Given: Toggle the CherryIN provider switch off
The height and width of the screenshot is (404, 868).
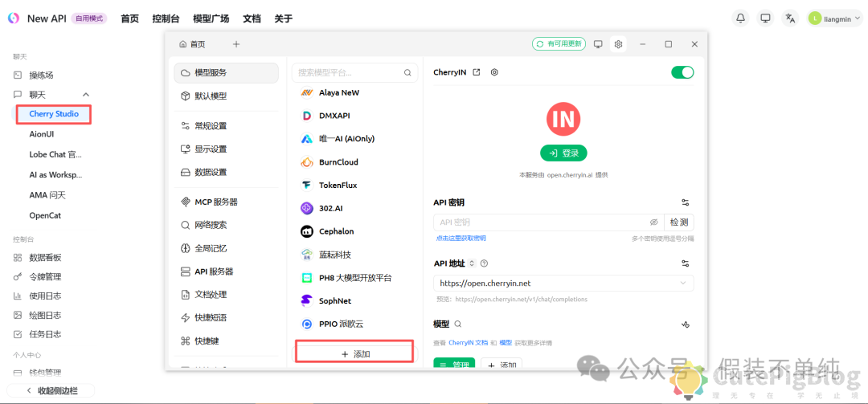Looking at the screenshot, I should [682, 72].
